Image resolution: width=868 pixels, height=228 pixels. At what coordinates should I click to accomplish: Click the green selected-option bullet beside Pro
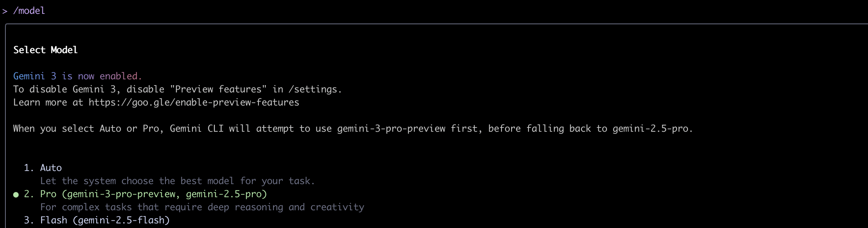pyautogui.click(x=16, y=194)
